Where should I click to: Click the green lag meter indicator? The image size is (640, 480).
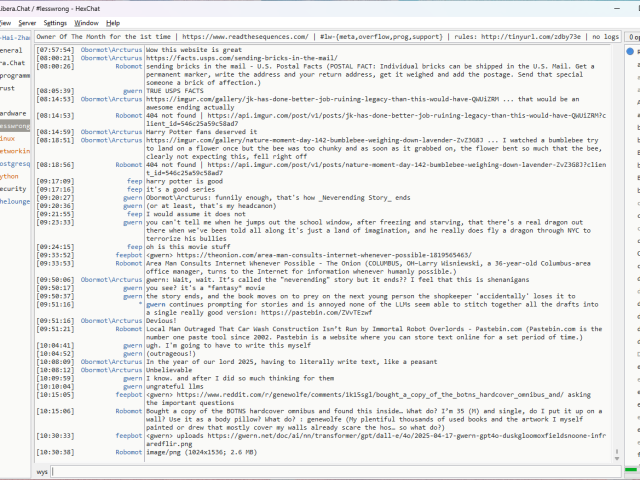pyautogui.click(x=631, y=470)
